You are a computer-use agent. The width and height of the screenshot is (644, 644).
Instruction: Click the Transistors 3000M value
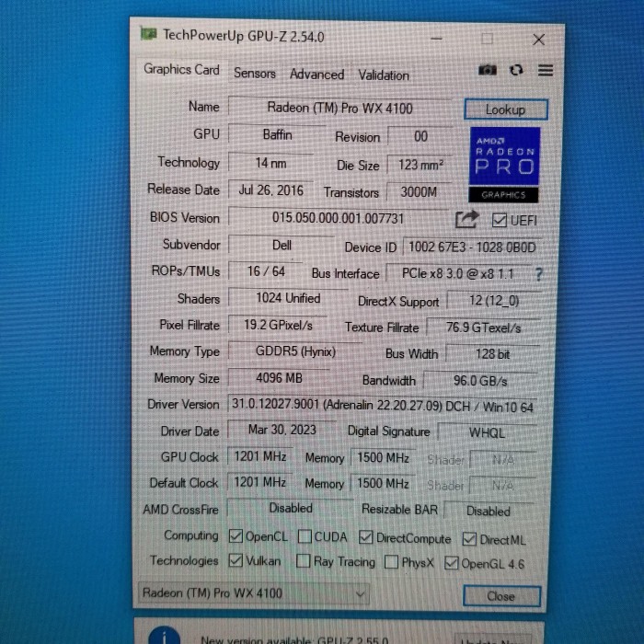pos(419,191)
